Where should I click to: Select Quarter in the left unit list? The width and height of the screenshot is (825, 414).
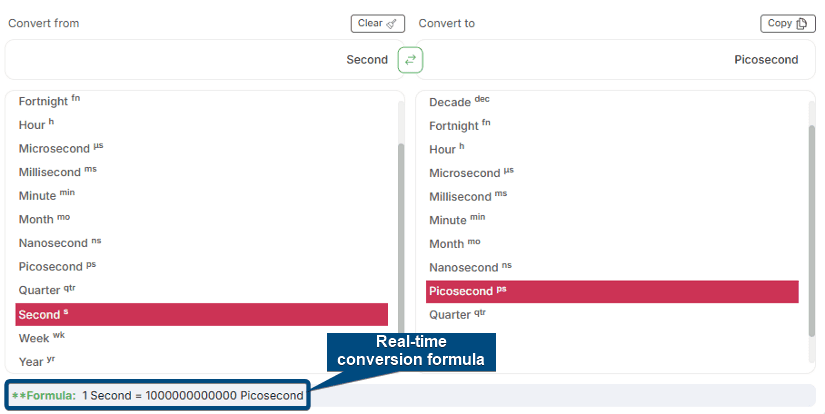pos(40,290)
